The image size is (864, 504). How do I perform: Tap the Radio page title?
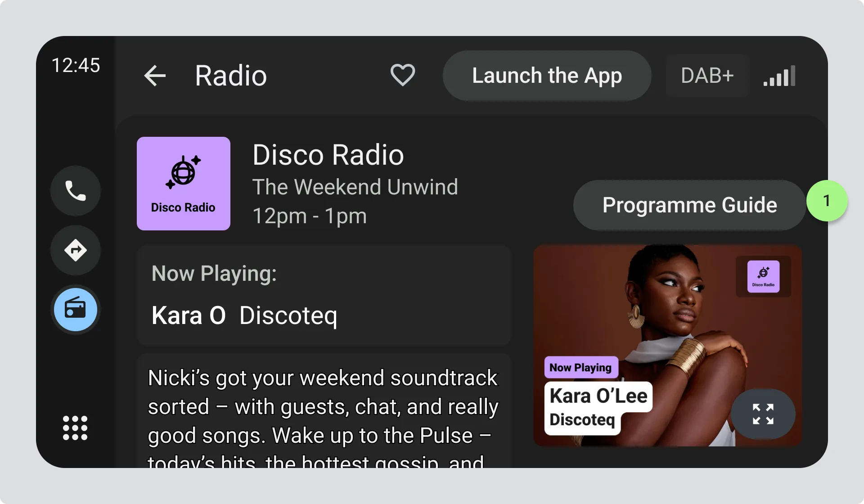click(x=231, y=76)
